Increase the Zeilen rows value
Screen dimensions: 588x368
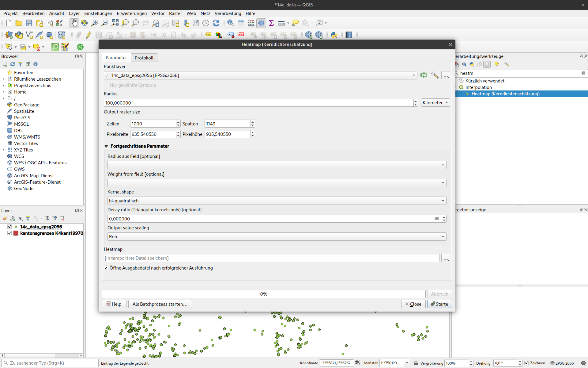[x=178, y=122]
